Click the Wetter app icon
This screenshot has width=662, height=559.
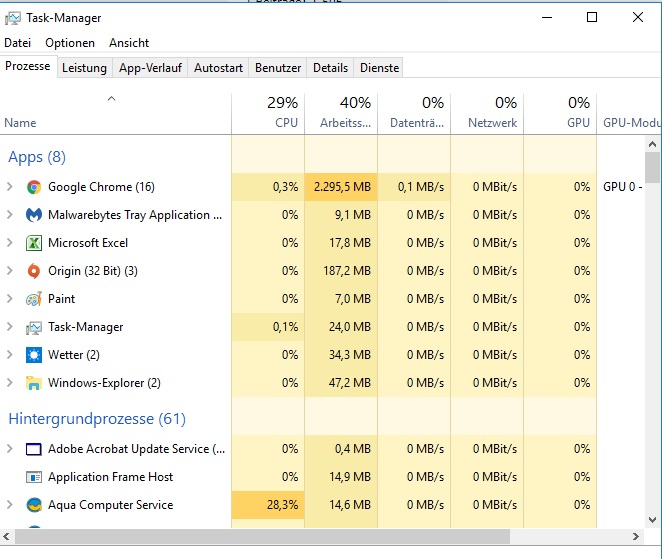coord(33,355)
